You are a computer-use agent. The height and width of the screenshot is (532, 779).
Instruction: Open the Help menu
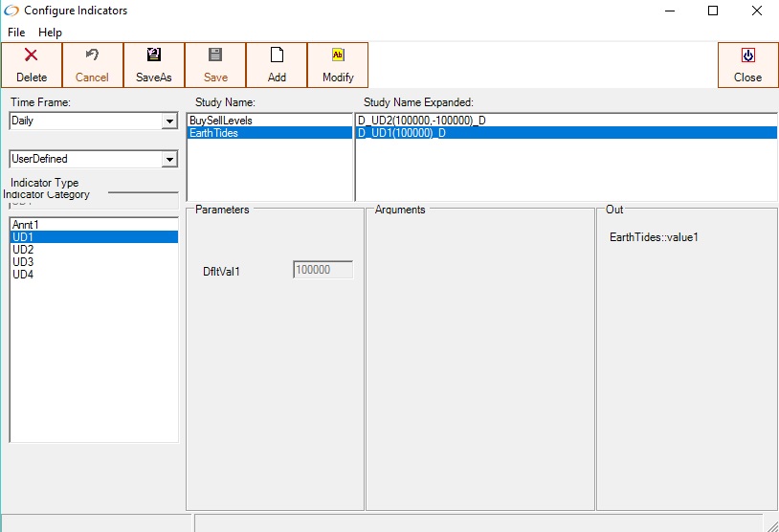point(50,33)
